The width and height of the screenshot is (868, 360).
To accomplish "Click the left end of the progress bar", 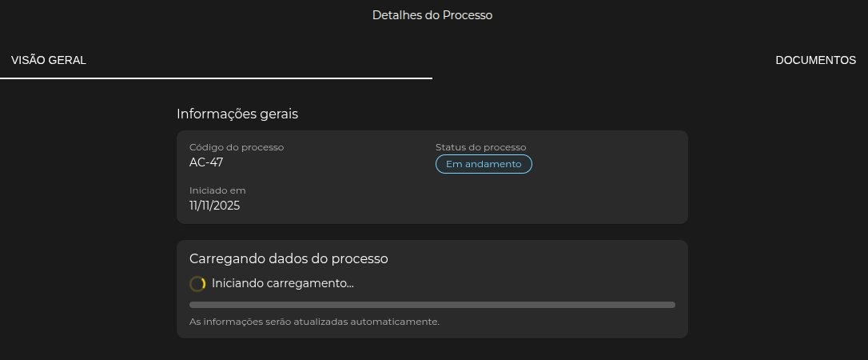I will pos(193,305).
